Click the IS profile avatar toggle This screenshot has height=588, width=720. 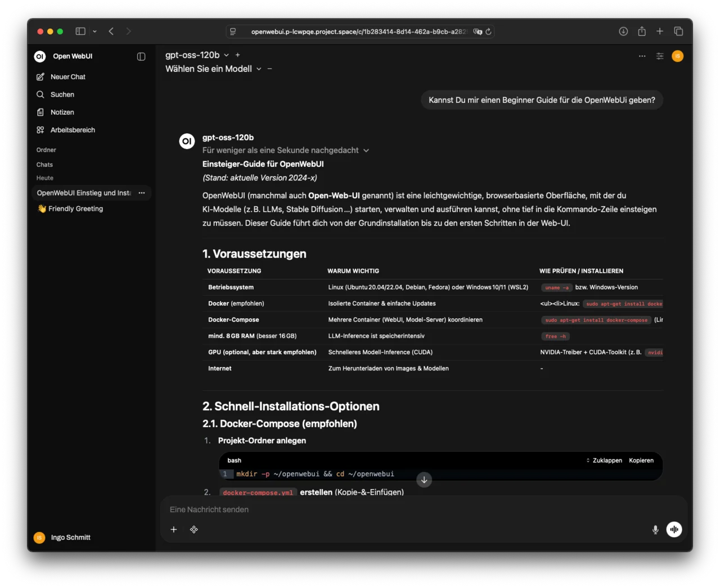677,56
